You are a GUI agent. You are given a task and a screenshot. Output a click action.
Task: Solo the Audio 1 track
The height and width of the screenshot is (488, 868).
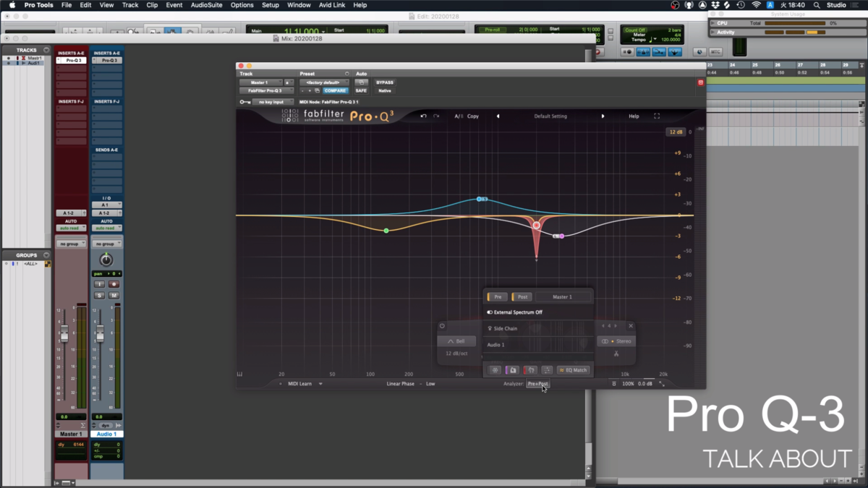tap(100, 296)
